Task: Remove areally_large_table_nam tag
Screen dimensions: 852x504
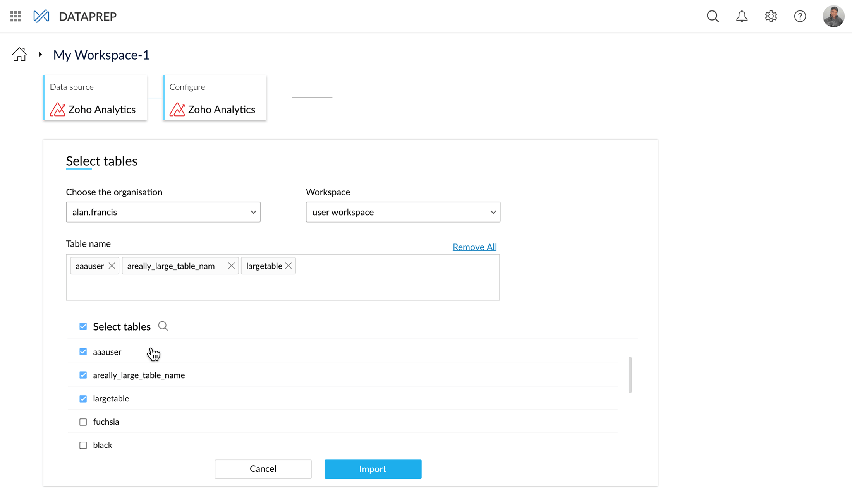Action: point(230,266)
